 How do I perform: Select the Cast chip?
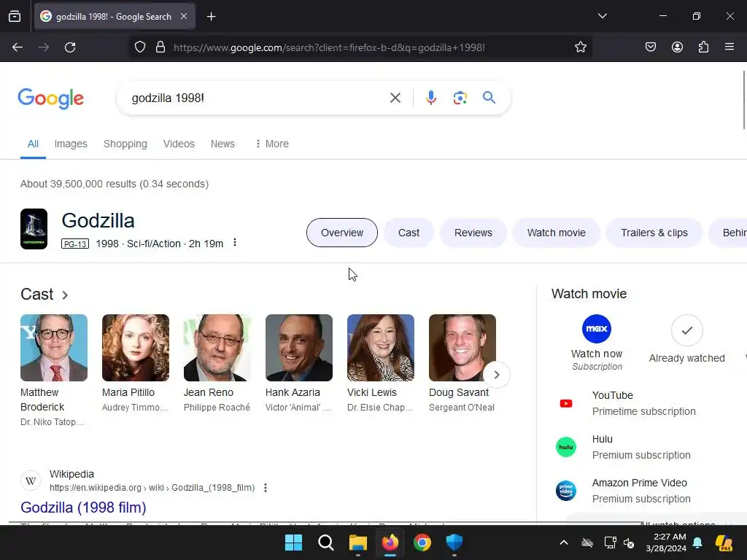tap(409, 233)
